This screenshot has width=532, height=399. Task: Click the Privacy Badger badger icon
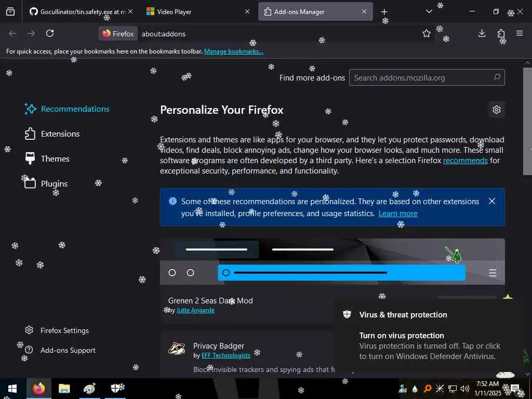177,349
